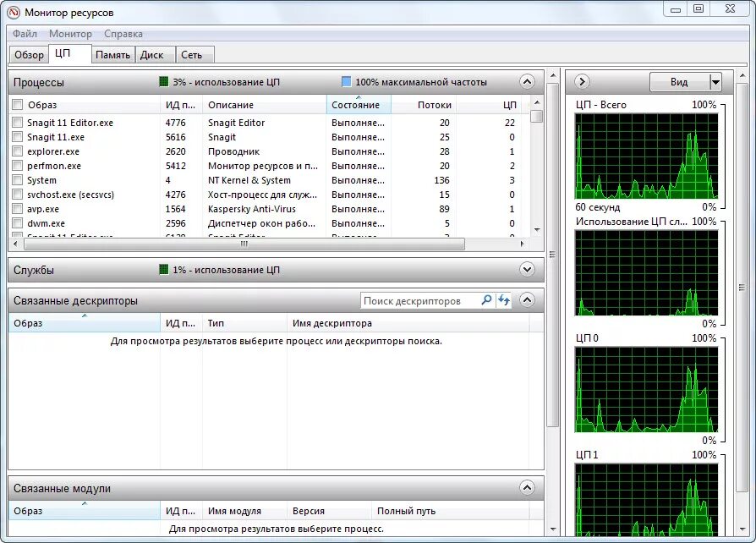Select the NT Kernel & System description
This screenshot has width=756, height=543.
click(249, 180)
